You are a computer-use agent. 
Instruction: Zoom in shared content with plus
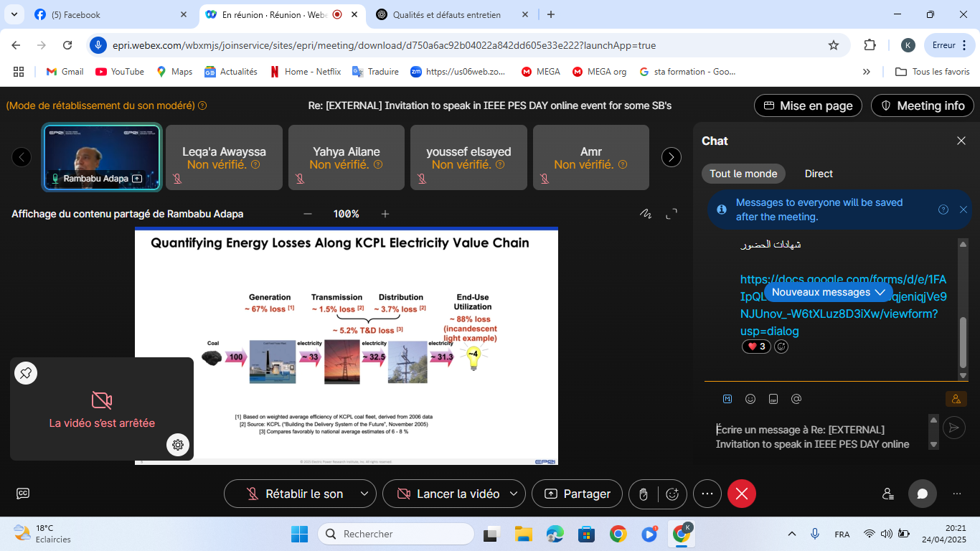click(385, 214)
